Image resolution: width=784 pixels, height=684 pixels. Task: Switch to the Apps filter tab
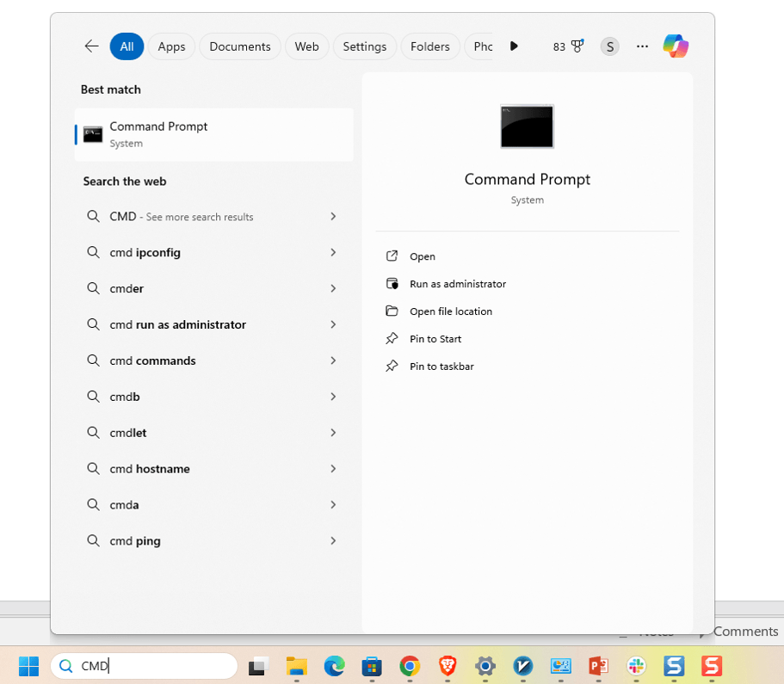(171, 46)
